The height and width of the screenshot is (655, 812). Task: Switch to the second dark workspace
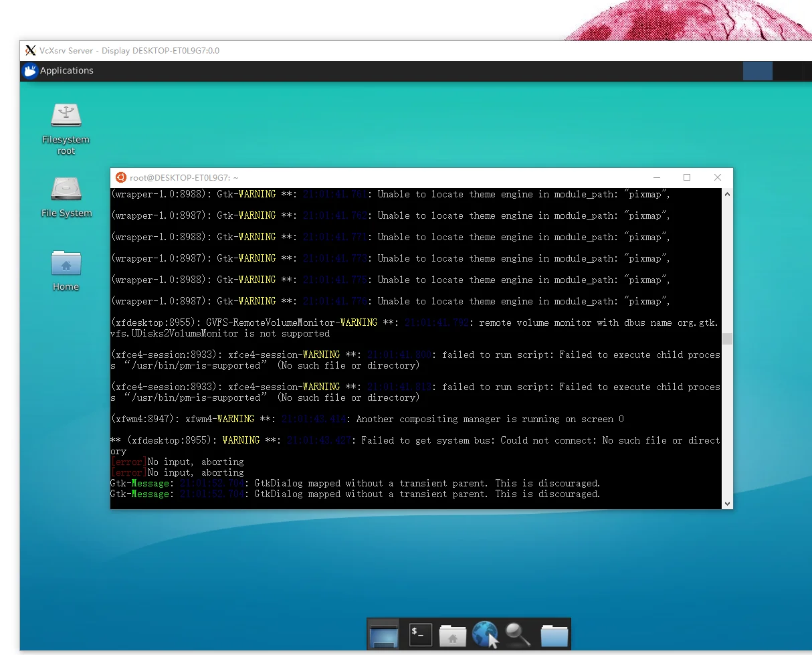[x=788, y=71]
